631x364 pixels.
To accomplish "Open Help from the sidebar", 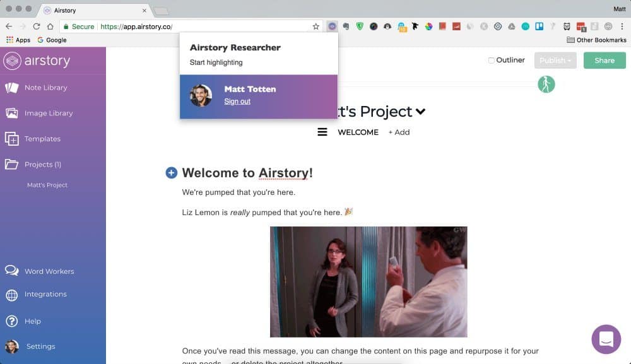I will point(23,321).
